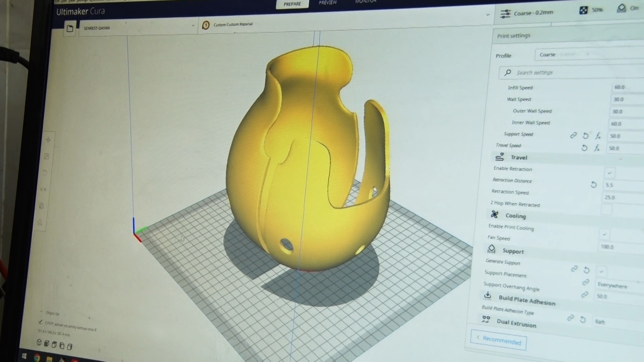This screenshot has width=644, height=362.
Task: Toggle the Enable Retraction checkbox
Action: (609, 173)
